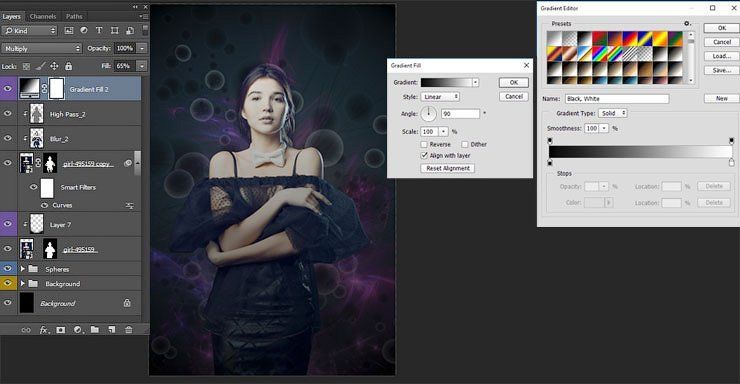The height and width of the screenshot is (384, 740).
Task: Toggle layer filtering switch in Layers panel
Action: [x=145, y=30]
